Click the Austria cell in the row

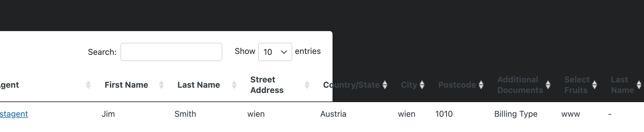pyautogui.click(x=333, y=114)
